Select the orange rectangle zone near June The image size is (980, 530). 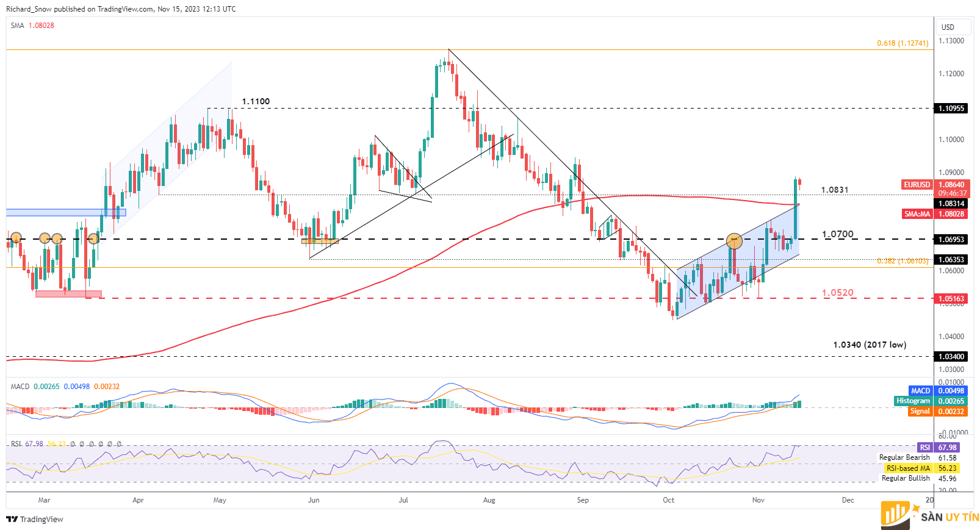coord(320,241)
